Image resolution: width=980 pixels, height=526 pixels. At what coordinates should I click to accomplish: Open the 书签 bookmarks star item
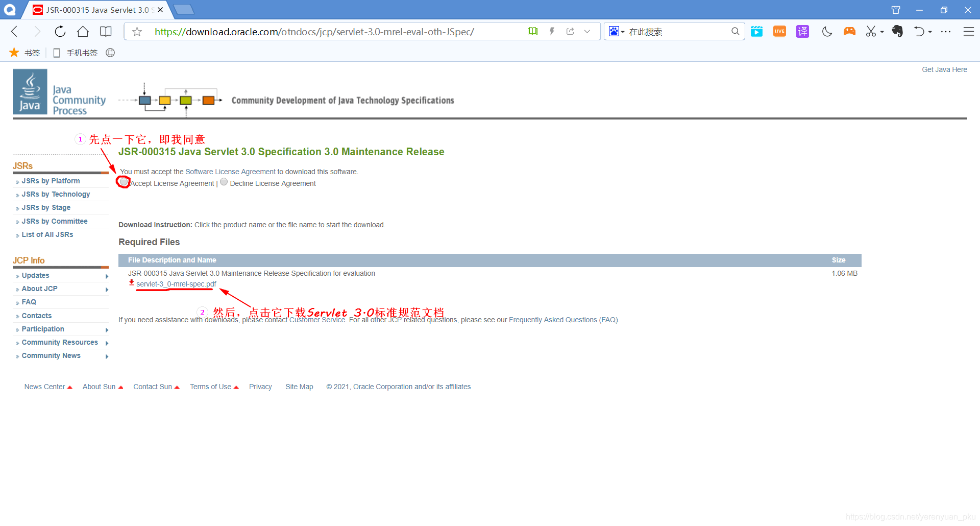coord(24,53)
